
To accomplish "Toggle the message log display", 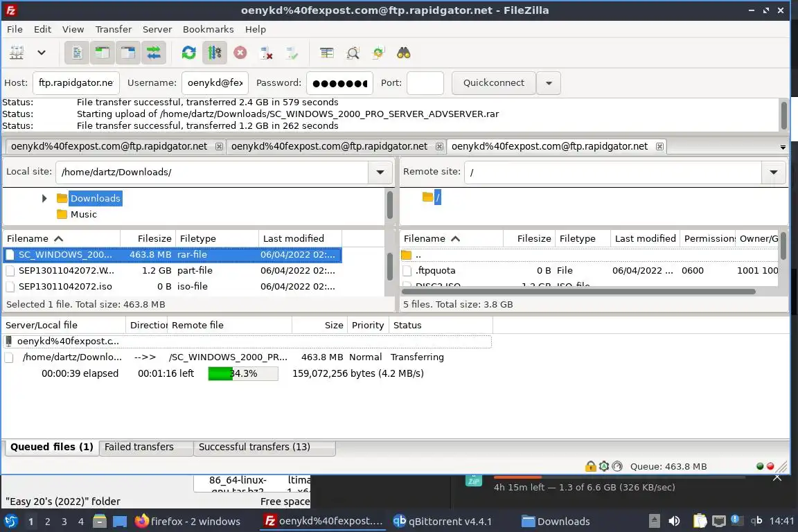I will coord(77,53).
